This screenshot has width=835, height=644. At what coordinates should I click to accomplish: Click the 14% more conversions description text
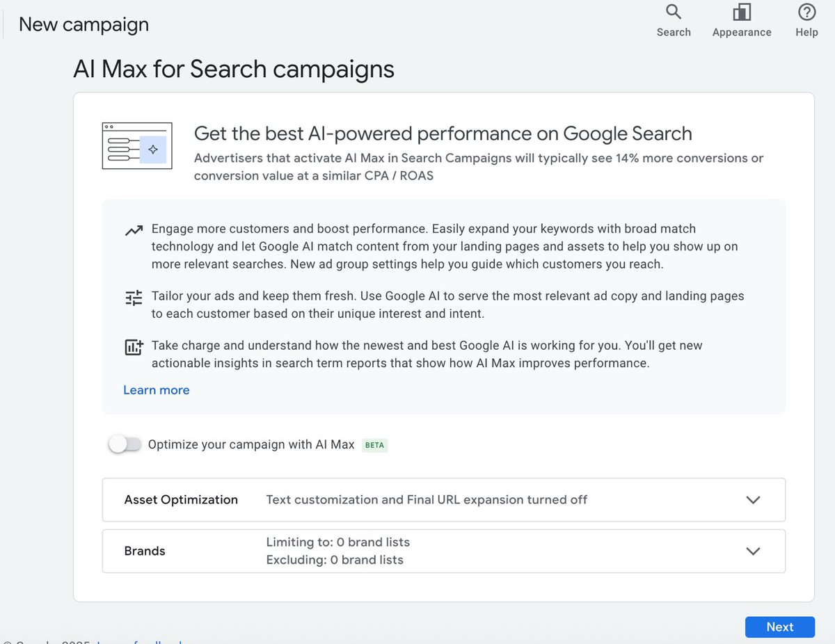(x=479, y=167)
